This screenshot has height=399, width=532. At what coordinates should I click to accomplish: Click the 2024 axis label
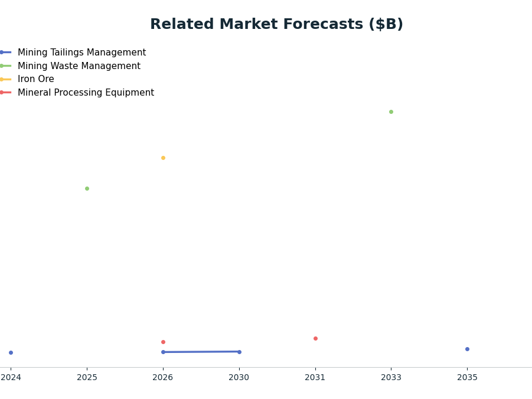coord(11,378)
